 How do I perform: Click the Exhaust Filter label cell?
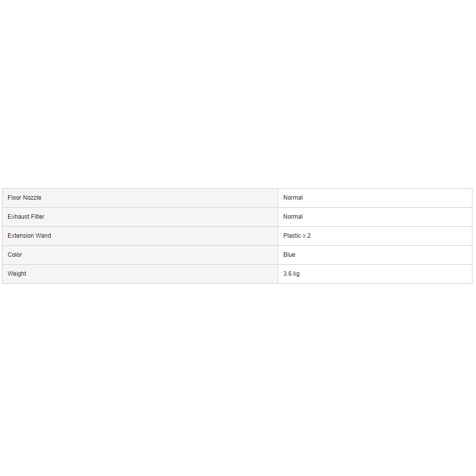pyautogui.click(x=140, y=217)
